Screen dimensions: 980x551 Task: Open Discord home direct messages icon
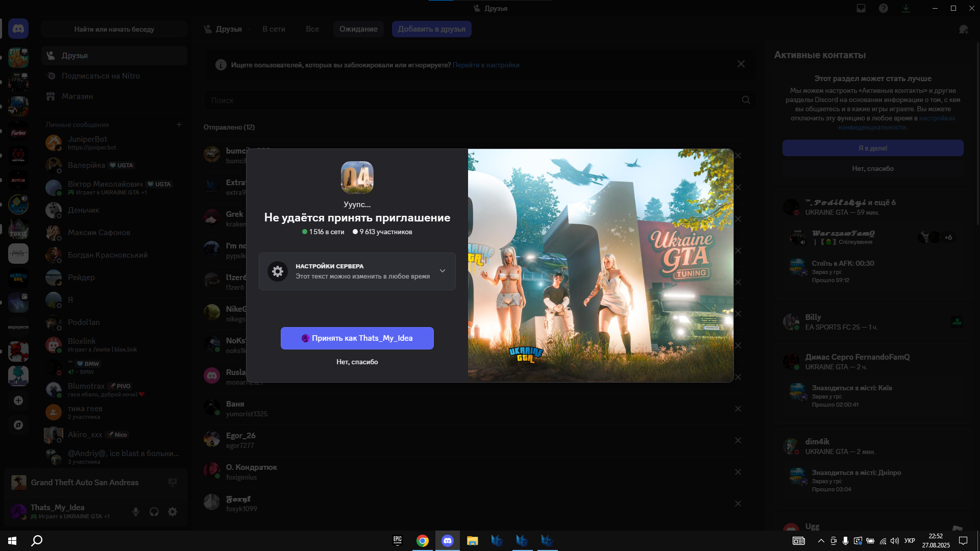(18, 29)
